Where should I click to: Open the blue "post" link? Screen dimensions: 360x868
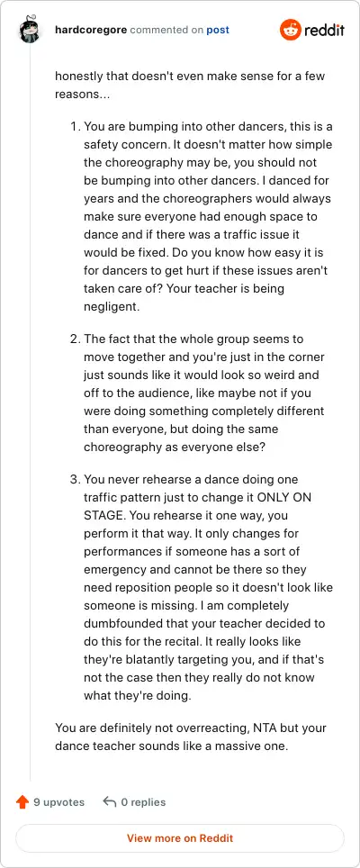point(218,30)
